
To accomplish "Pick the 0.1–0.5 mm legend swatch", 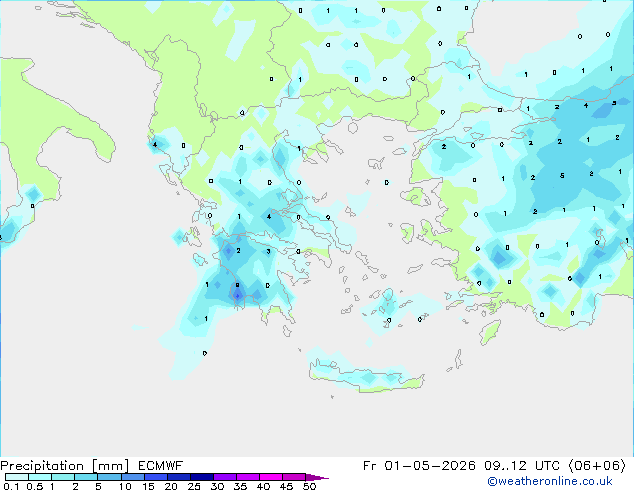I will pyautogui.click(x=17, y=477).
